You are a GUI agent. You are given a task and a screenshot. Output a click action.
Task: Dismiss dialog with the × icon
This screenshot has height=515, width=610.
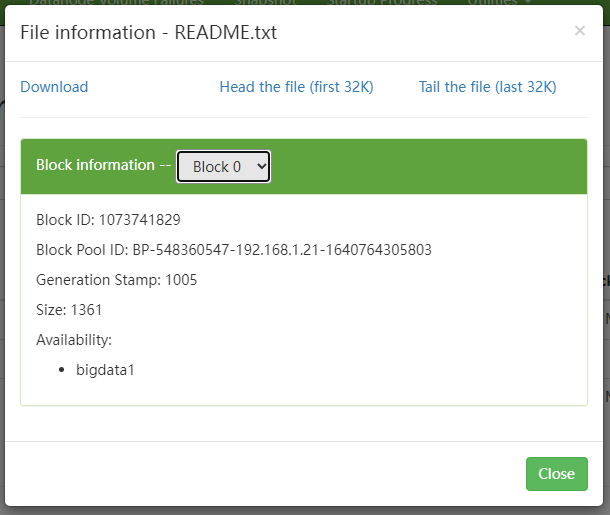[x=579, y=31]
